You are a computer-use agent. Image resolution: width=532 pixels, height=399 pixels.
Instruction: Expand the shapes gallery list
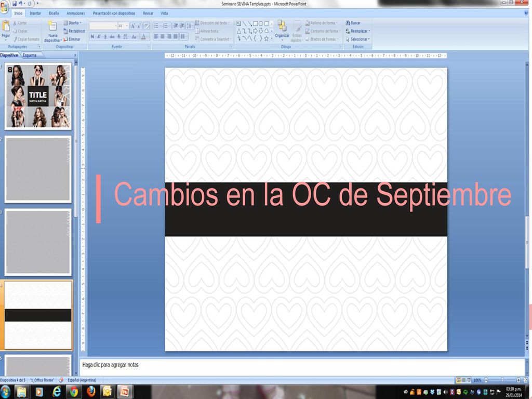point(272,39)
